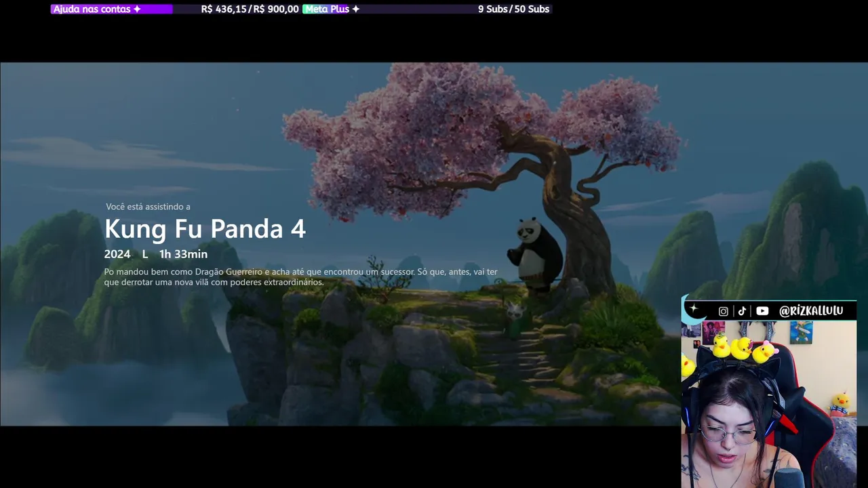Click the 'Você está assistindo a' label
The width and height of the screenshot is (868, 488).
point(148,207)
